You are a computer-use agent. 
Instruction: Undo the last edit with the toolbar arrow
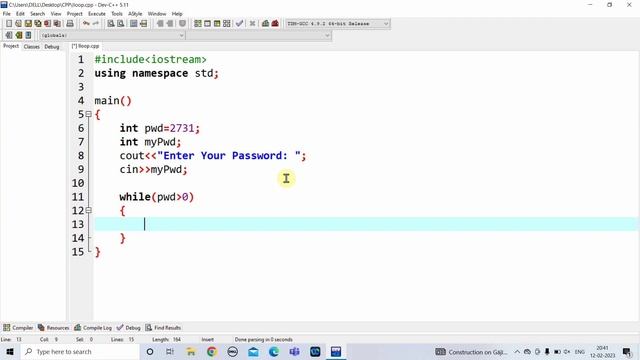(86, 24)
